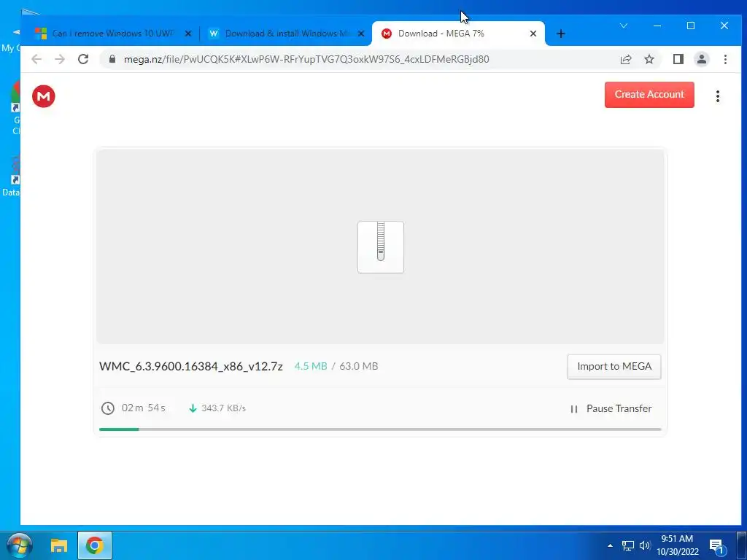
Task: Click the MEGA logo icon
Action: coord(43,96)
